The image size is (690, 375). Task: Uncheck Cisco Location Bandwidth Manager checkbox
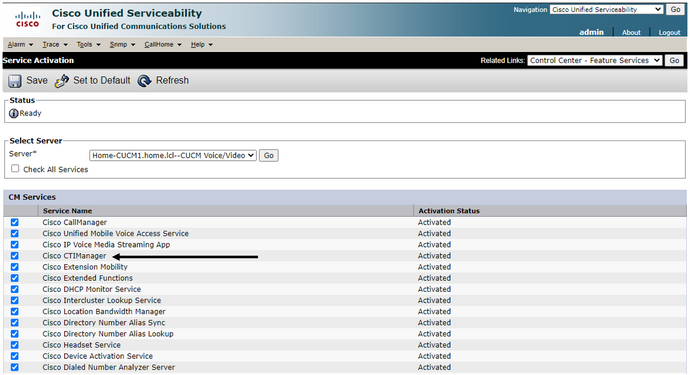coord(15,312)
